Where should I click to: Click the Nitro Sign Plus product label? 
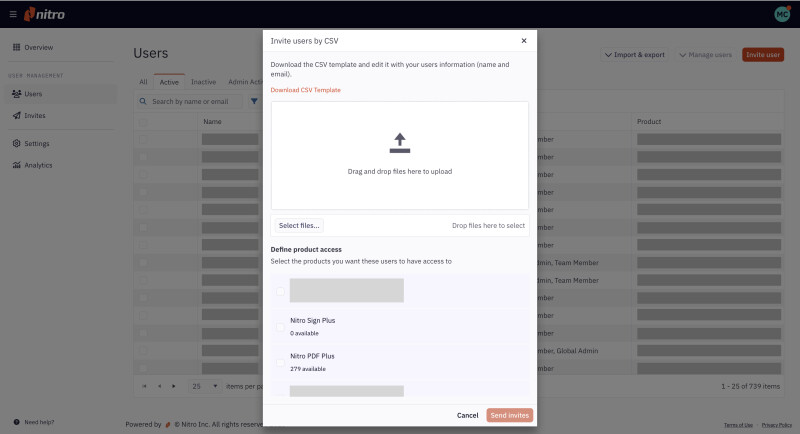tap(312, 320)
